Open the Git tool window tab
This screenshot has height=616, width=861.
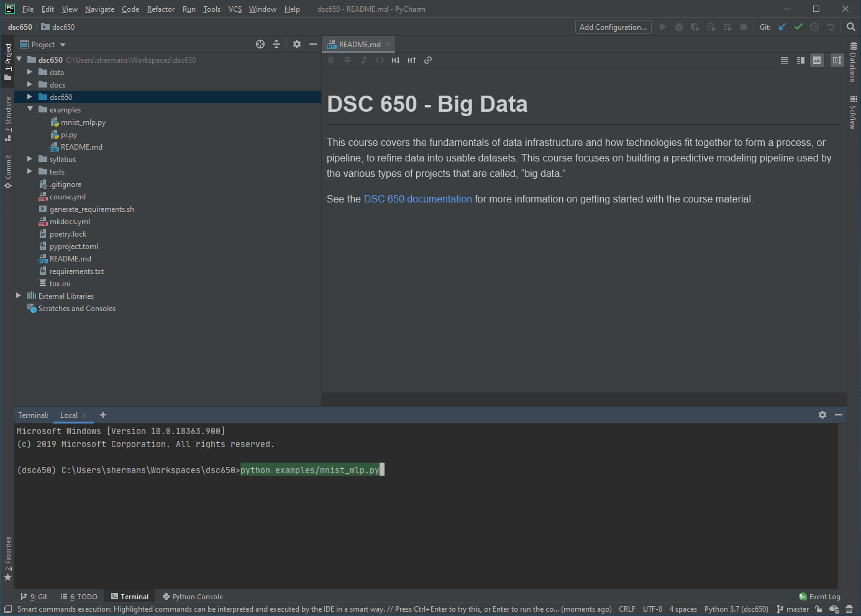[34, 597]
